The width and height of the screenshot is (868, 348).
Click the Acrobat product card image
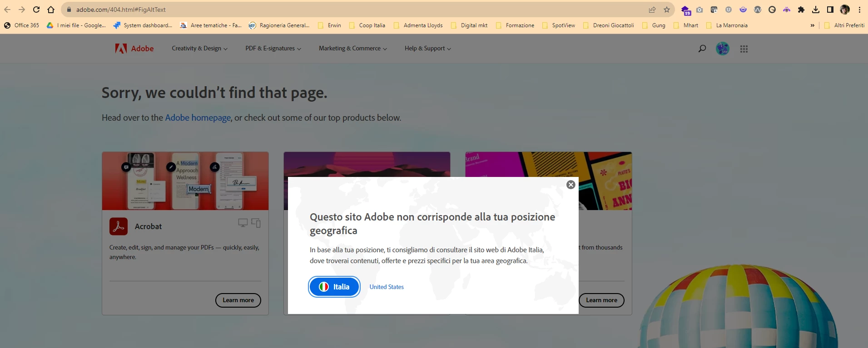185,181
